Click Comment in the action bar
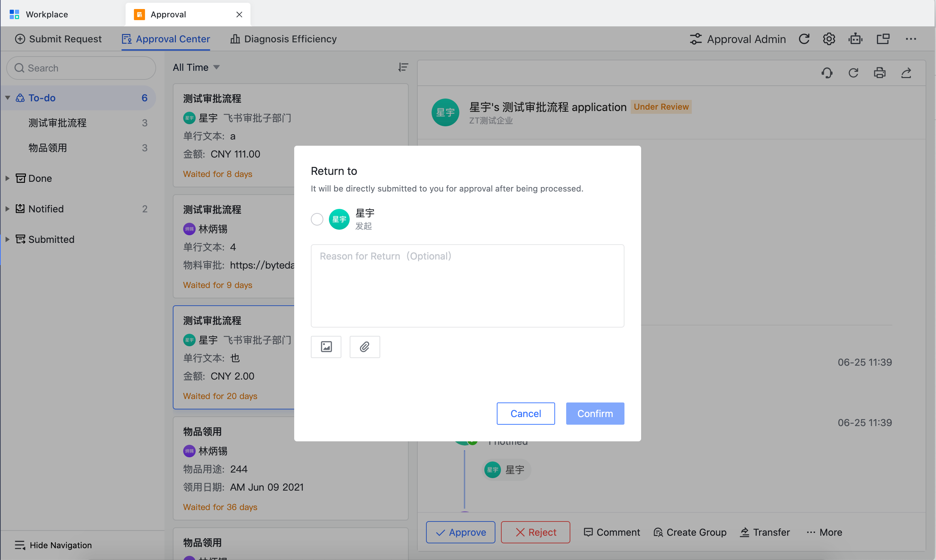The height and width of the screenshot is (560, 936). click(x=612, y=532)
